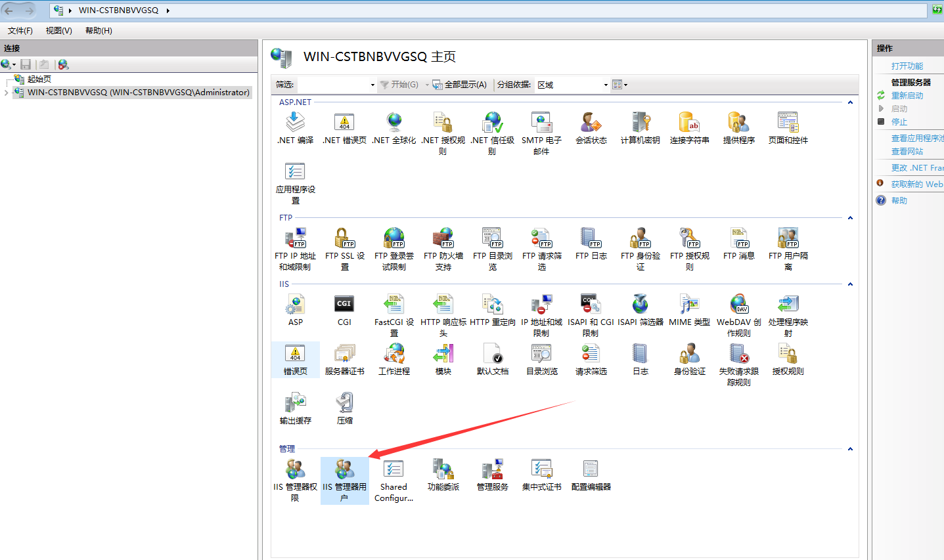944x560 pixels.
Task: Open the .NET 授权规则 icon
Action: (443, 133)
